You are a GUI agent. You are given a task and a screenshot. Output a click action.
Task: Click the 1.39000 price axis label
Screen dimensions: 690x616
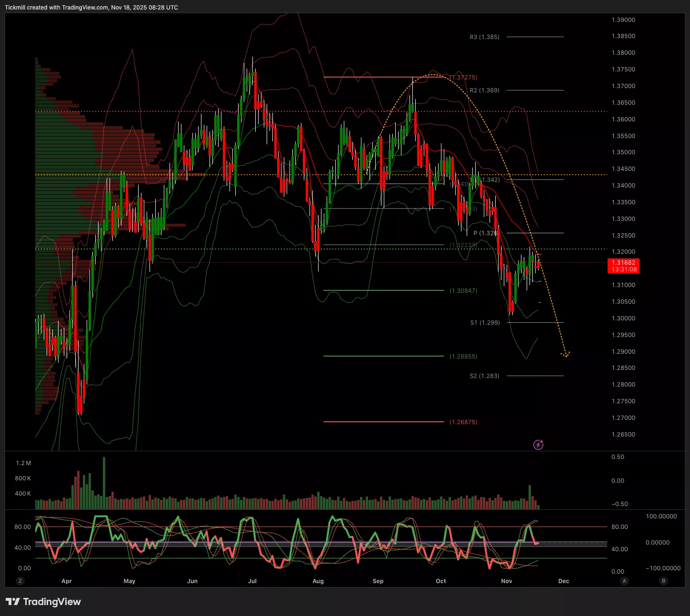[623, 20]
